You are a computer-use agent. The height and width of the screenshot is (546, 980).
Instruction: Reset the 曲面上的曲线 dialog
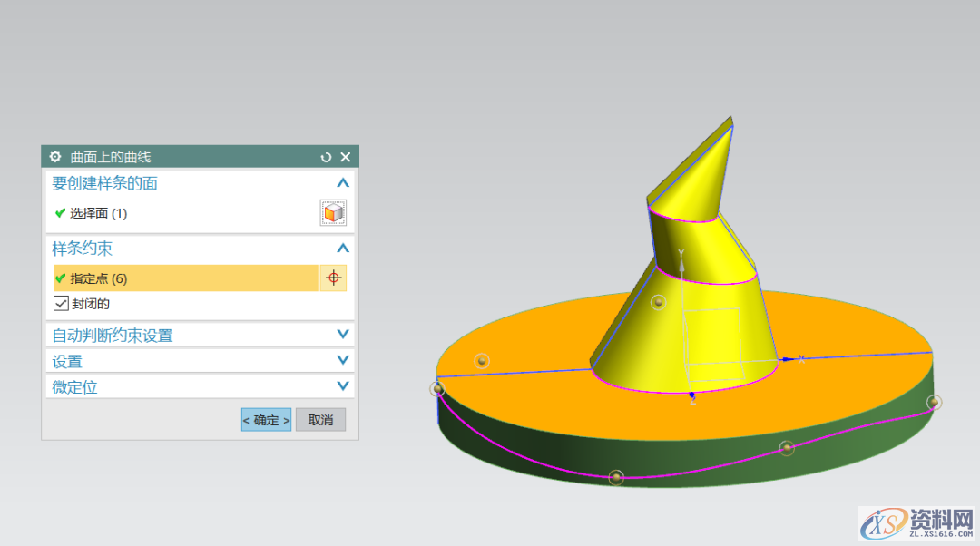click(327, 157)
